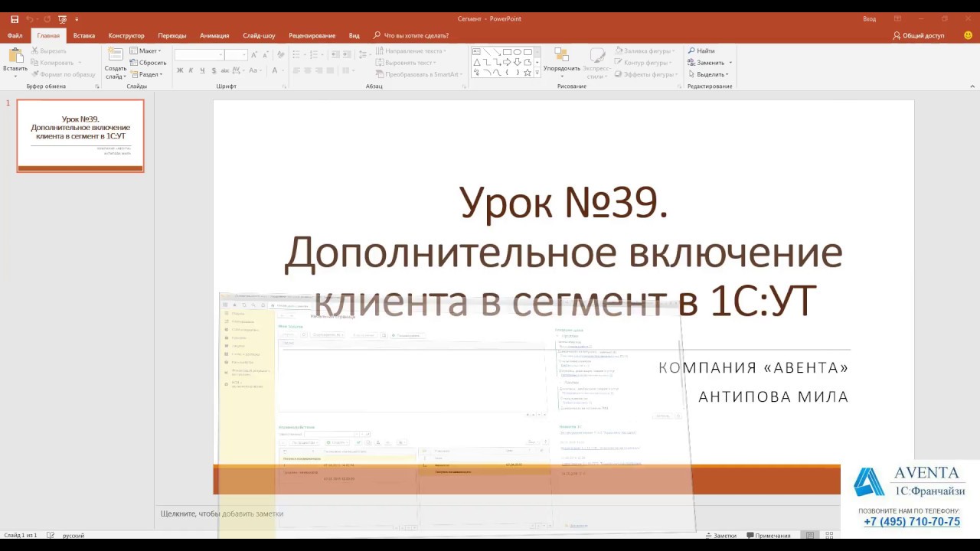Image resolution: width=980 pixels, height=551 pixels.
Task: Click Преобразовать в SmartArt
Action: point(417,74)
